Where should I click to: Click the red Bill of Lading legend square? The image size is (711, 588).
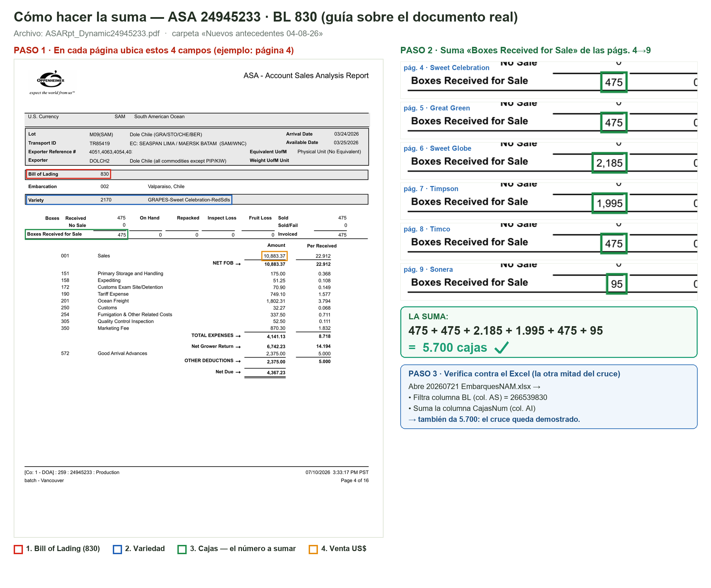click(18, 549)
